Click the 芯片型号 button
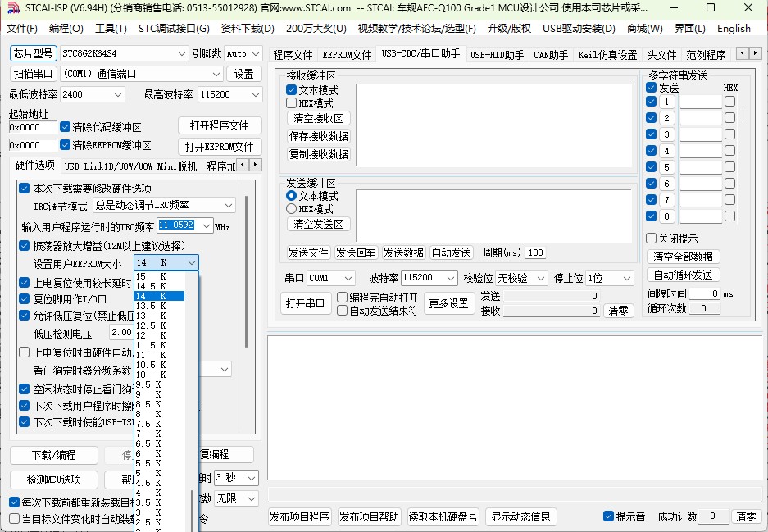This screenshot has height=532, width=768. [x=34, y=53]
